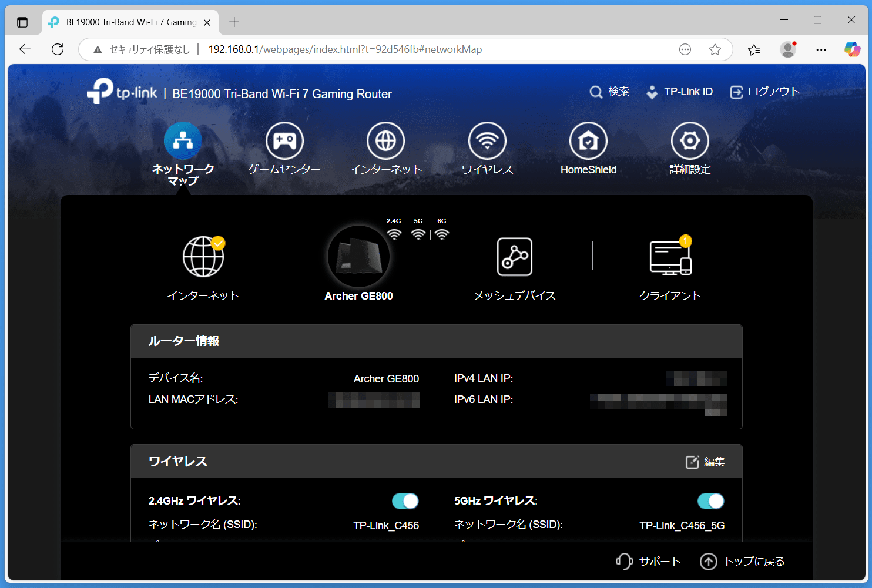Select the Clients (クライアント) icon
Image resolution: width=872 pixels, height=588 pixels.
point(670,257)
